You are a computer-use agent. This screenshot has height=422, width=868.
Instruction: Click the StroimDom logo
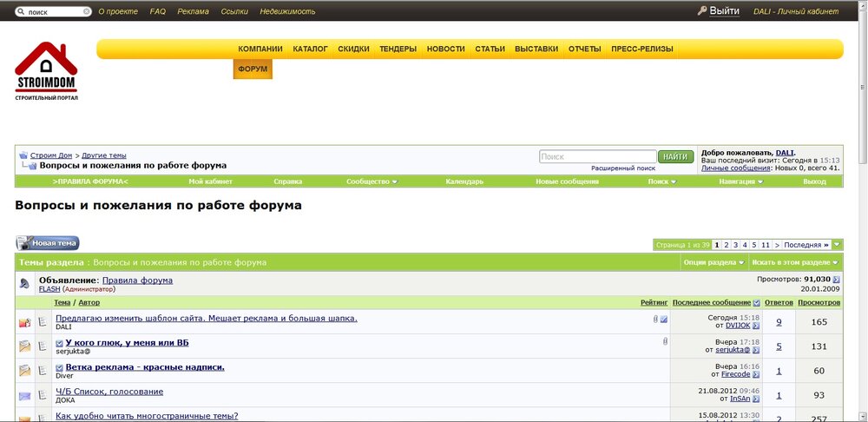[x=46, y=72]
